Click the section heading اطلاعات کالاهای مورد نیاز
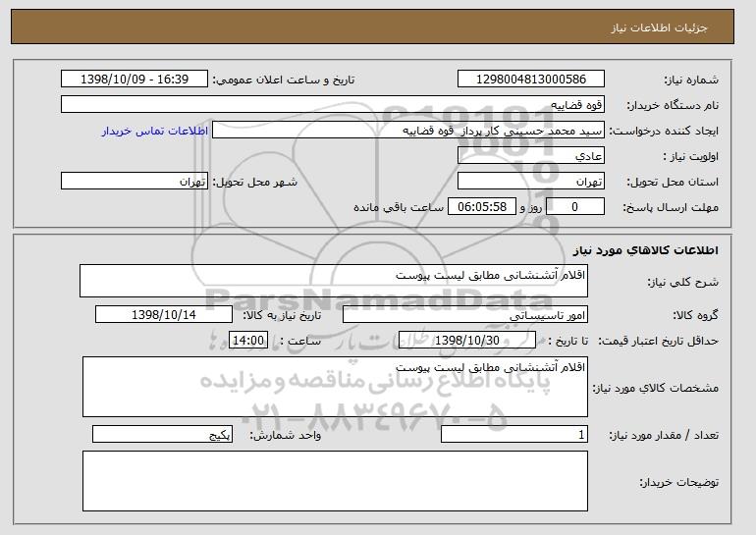 (646, 250)
